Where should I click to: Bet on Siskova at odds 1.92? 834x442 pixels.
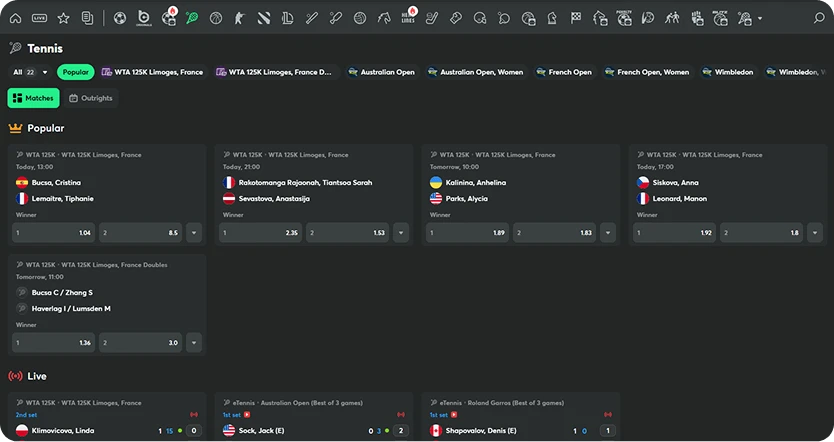coord(676,233)
